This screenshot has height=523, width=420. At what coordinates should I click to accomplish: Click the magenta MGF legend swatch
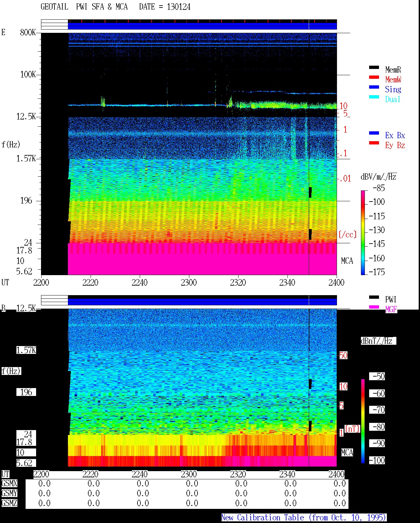[374, 307]
